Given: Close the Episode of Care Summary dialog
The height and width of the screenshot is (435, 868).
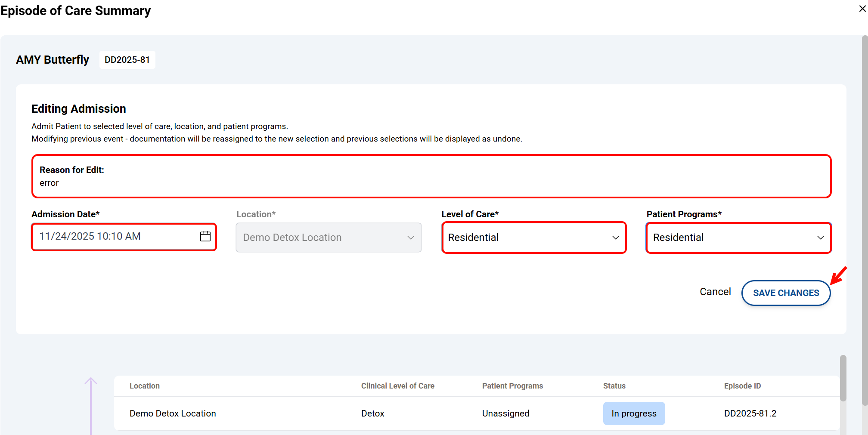Looking at the screenshot, I should (862, 9).
